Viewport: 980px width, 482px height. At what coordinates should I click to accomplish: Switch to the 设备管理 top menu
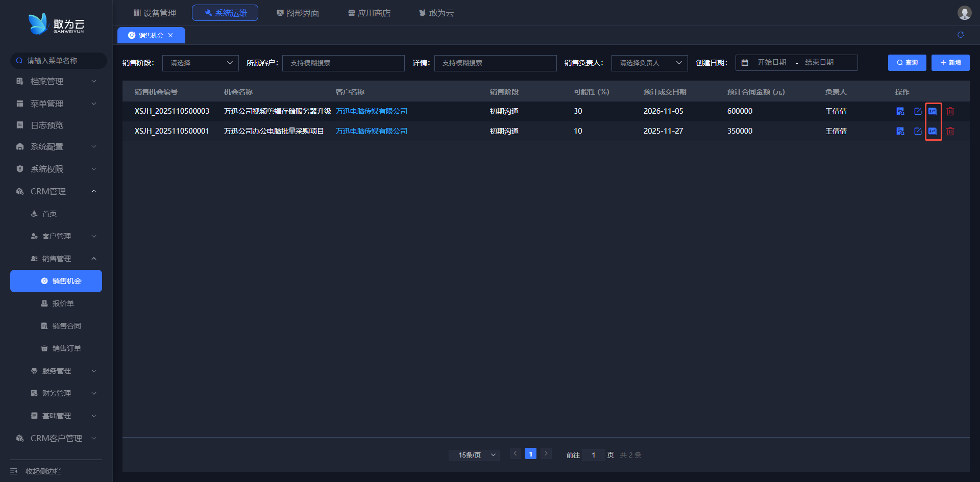155,13
